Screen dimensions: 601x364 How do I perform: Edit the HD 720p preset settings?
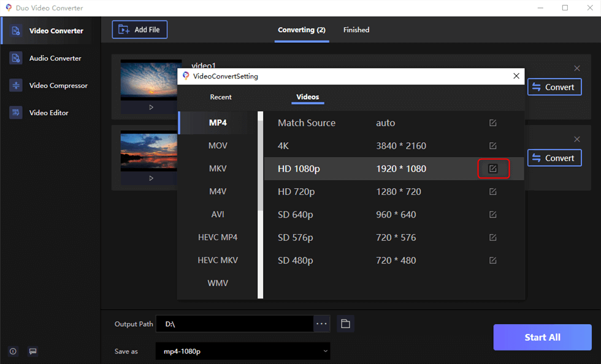(493, 192)
